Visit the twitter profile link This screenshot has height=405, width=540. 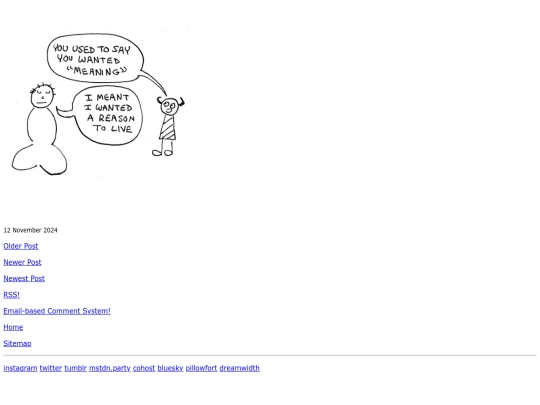pos(51,368)
